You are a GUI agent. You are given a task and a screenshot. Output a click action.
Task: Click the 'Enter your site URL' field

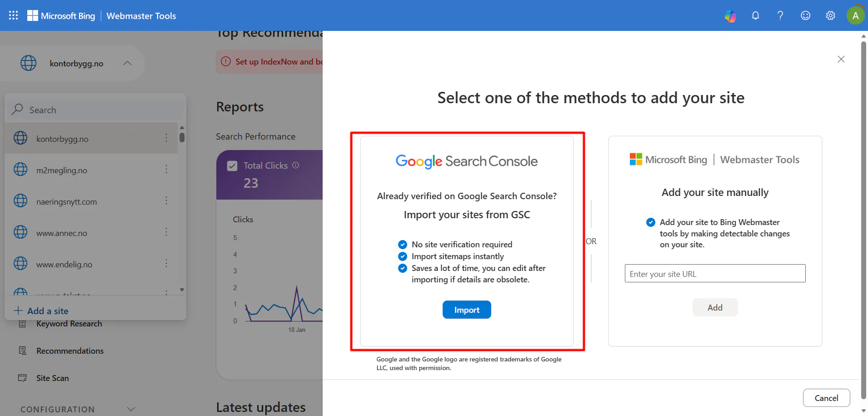point(714,273)
